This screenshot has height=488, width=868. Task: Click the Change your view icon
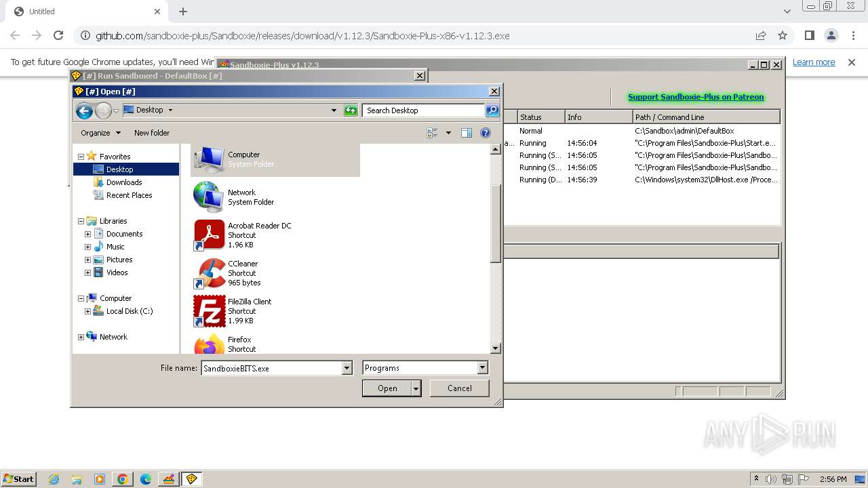point(432,133)
